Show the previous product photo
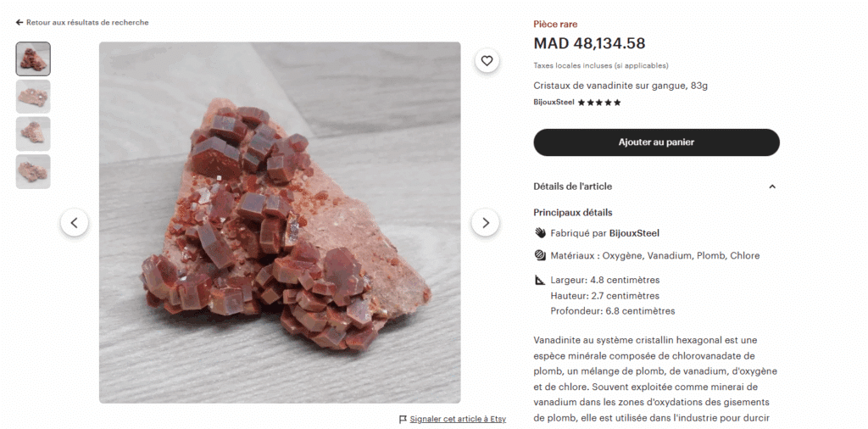This screenshot has height=429, width=868. tap(75, 222)
